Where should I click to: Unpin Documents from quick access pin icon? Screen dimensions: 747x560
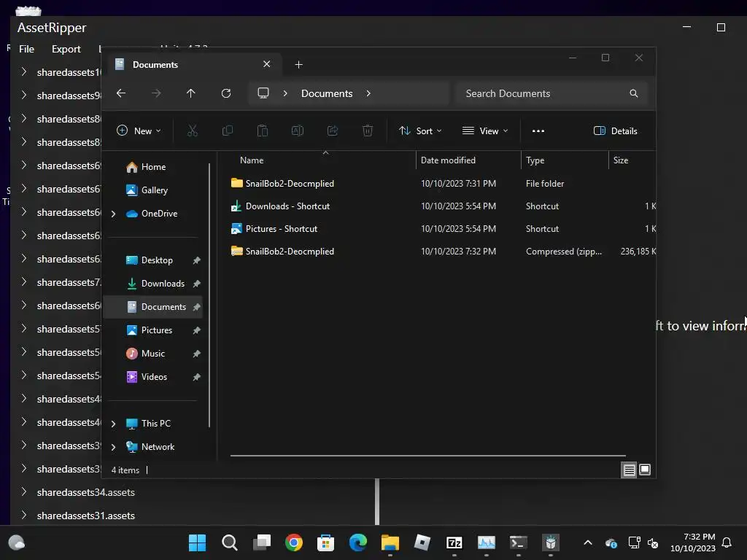pyautogui.click(x=196, y=307)
